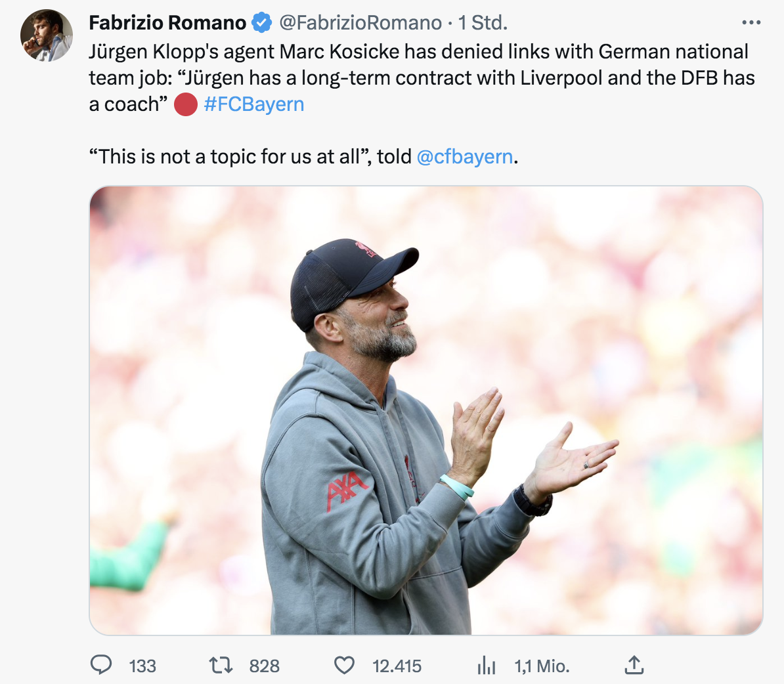784x684 pixels.
Task: Click the 828 retweets count
Action: (265, 666)
